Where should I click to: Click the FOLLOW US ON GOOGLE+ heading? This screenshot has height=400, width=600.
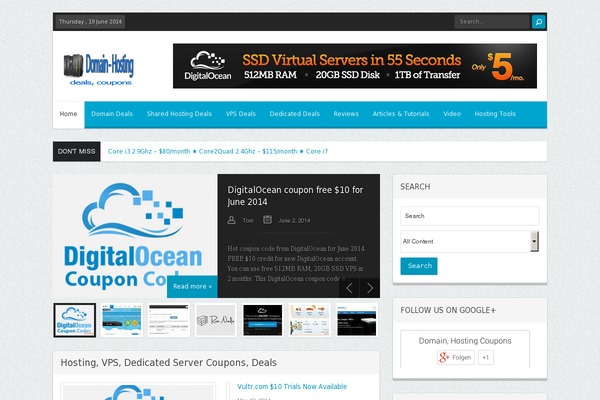click(448, 310)
